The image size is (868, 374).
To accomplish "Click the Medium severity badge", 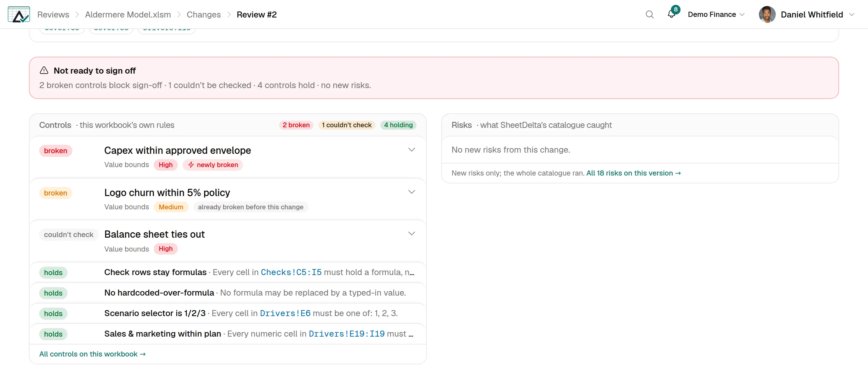I will coord(171,207).
